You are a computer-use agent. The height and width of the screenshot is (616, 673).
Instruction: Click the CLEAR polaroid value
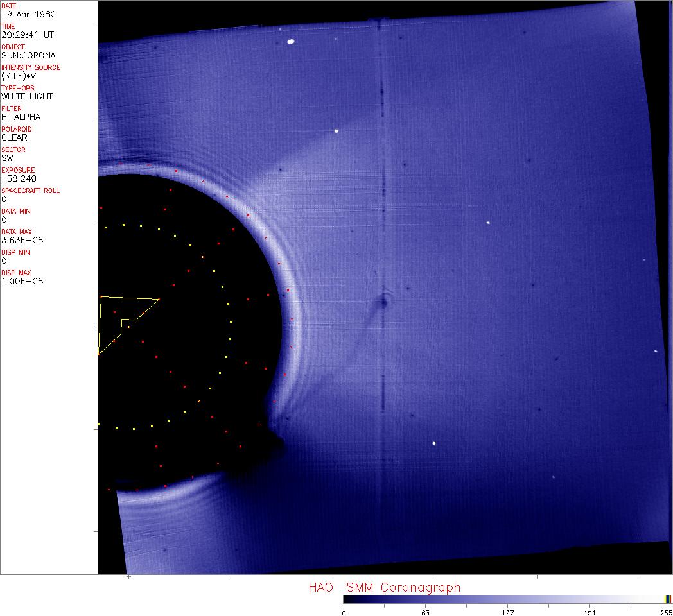click(x=14, y=137)
